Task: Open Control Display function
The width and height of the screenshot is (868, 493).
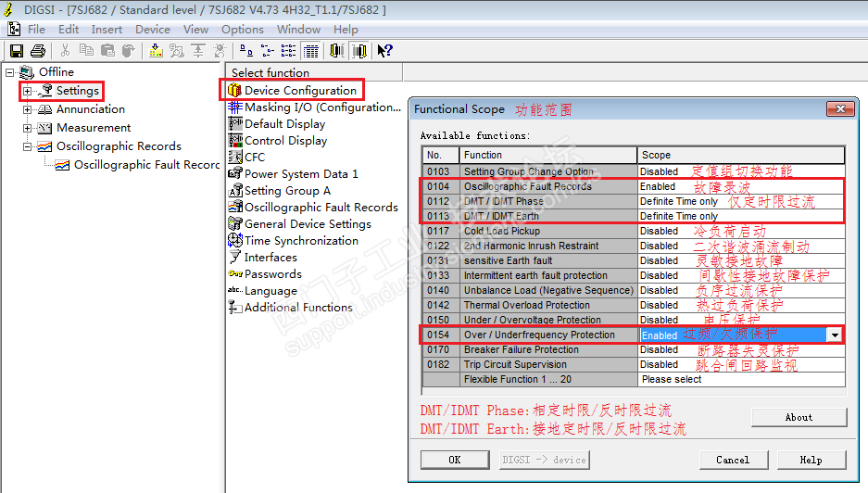Action: click(x=285, y=141)
